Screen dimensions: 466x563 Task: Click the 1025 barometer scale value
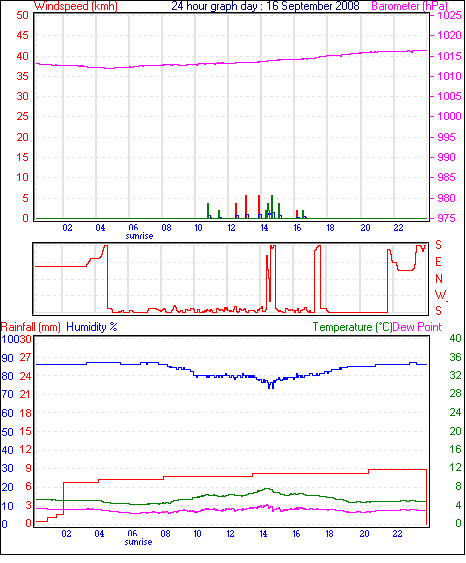(x=449, y=15)
